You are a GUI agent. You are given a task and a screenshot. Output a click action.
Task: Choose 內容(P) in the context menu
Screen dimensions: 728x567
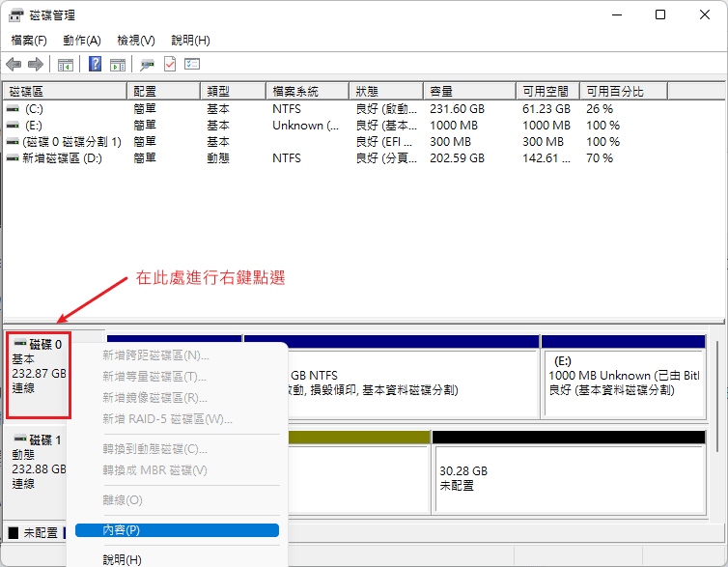(177, 530)
